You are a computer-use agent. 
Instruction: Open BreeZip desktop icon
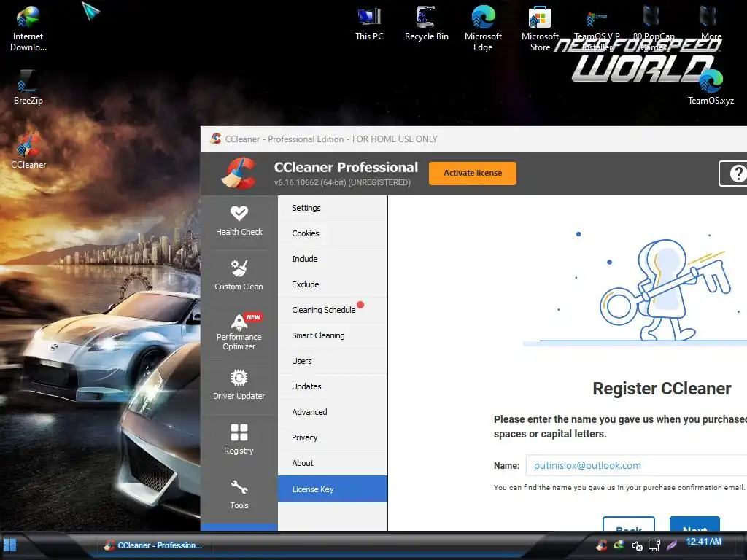(x=28, y=87)
